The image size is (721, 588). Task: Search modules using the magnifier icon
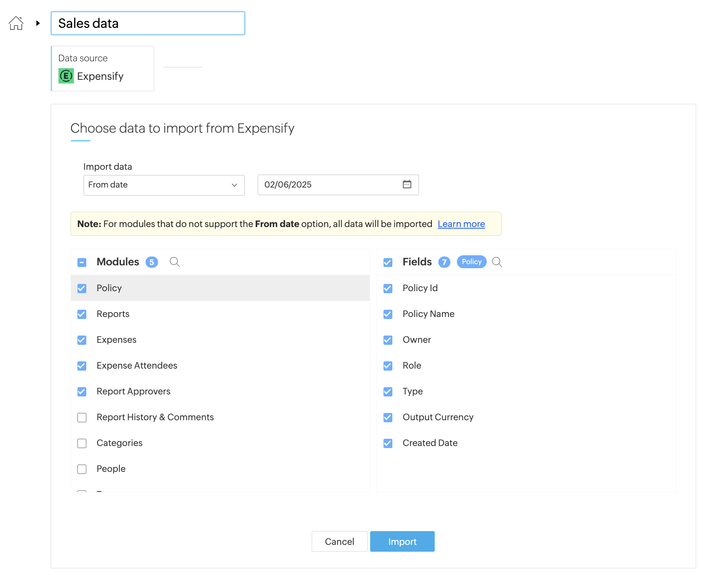[x=175, y=262]
